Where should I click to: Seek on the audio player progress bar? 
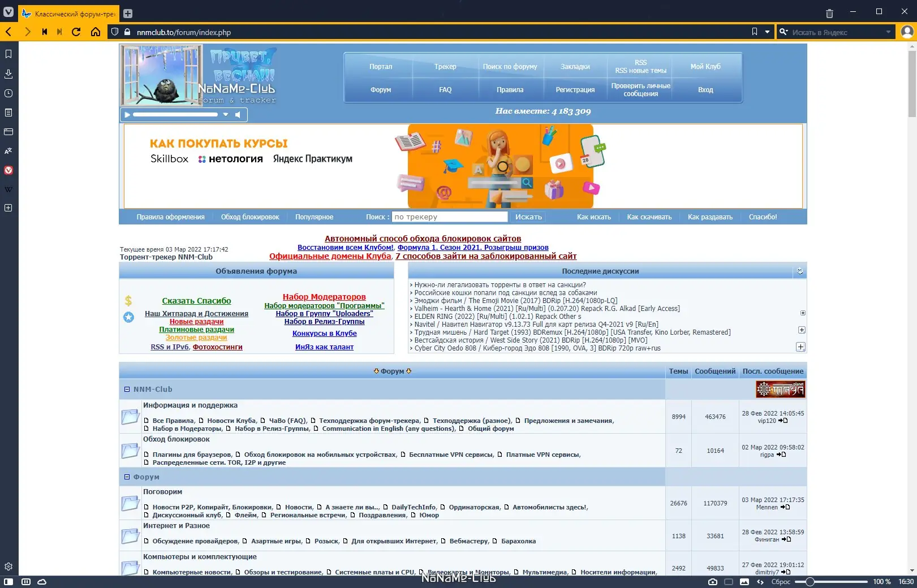coord(175,115)
